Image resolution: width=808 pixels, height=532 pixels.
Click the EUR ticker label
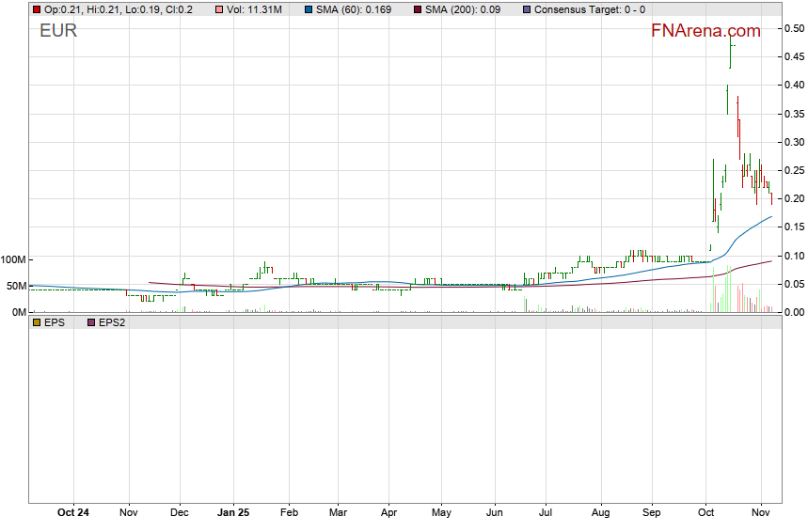coord(58,31)
